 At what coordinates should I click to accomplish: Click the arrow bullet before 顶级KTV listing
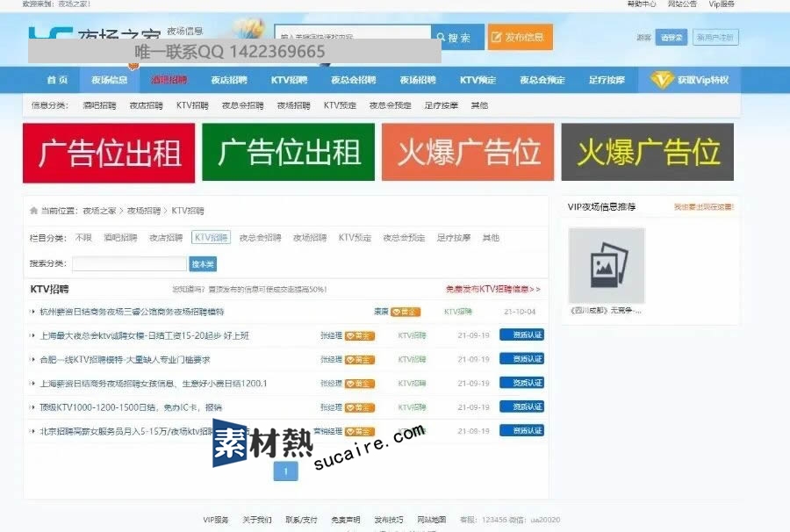33,407
